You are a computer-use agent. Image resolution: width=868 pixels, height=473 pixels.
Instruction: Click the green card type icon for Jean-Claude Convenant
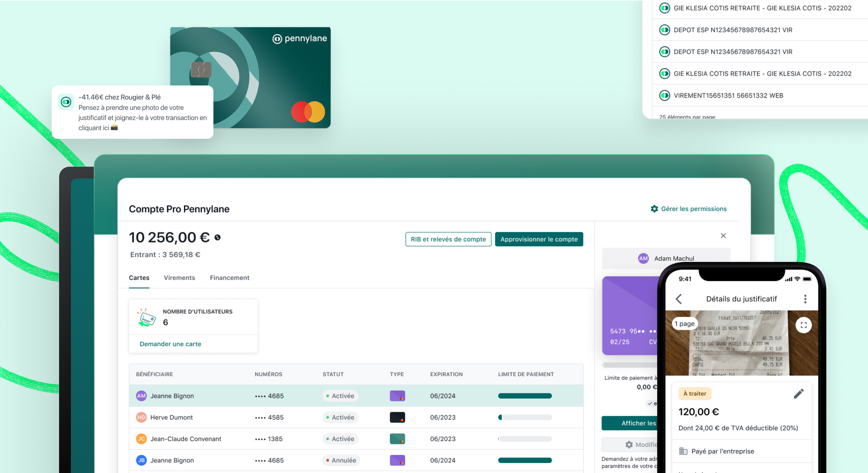(x=397, y=439)
